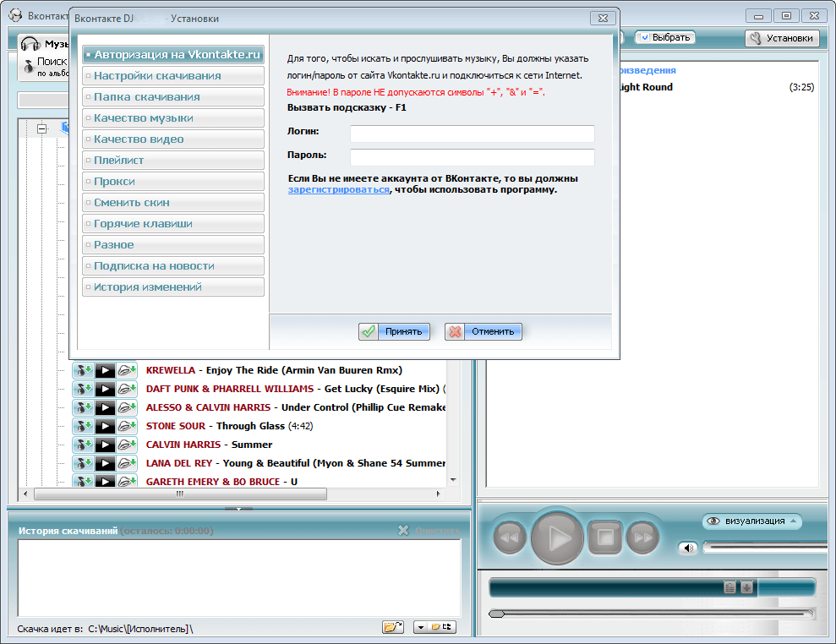The height and width of the screenshot is (644, 836).
Task: Click the Принять button
Action: click(394, 331)
